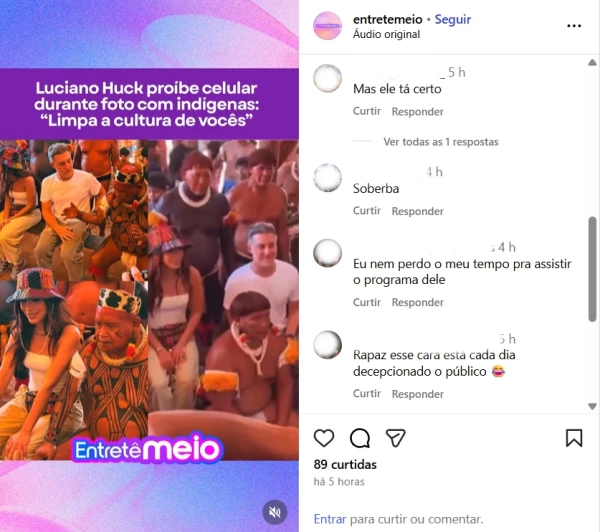
Task: Click the avatar beside "Soberba" comment
Action: (x=328, y=178)
